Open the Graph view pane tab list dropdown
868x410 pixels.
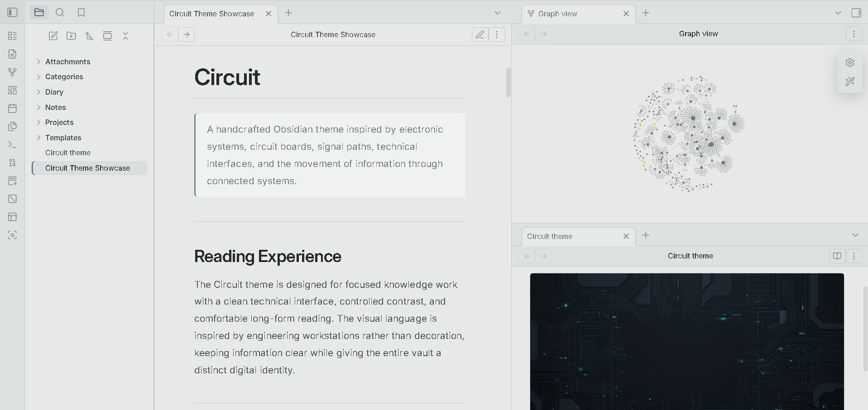click(x=838, y=13)
